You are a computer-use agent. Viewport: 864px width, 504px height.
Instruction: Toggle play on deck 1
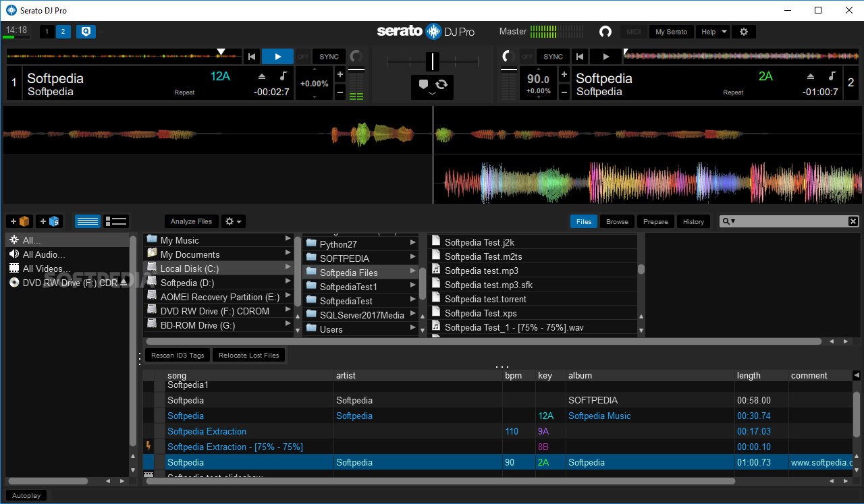pyautogui.click(x=277, y=57)
